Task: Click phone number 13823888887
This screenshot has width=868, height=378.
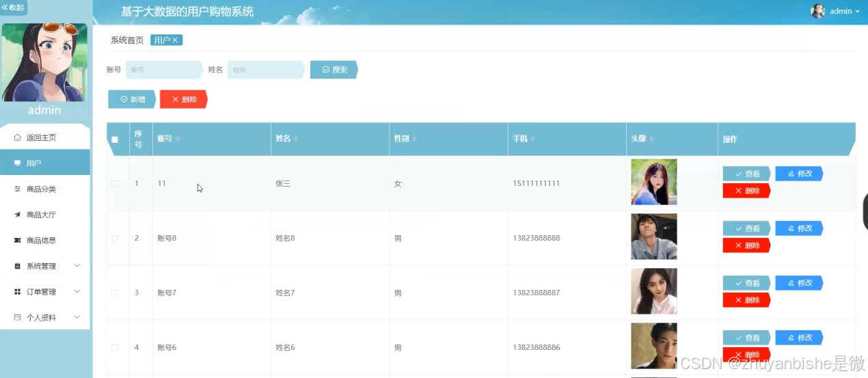Action: point(537,293)
